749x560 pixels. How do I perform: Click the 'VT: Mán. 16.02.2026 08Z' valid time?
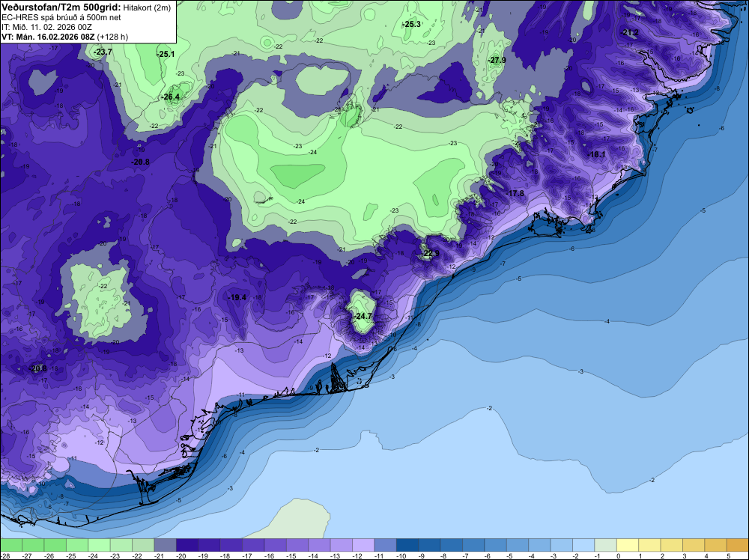[48, 37]
